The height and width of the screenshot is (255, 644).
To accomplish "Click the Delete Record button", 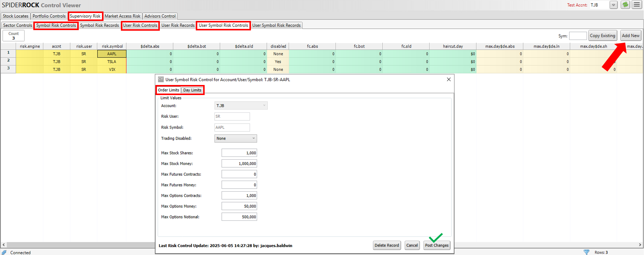I will point(387,245).
